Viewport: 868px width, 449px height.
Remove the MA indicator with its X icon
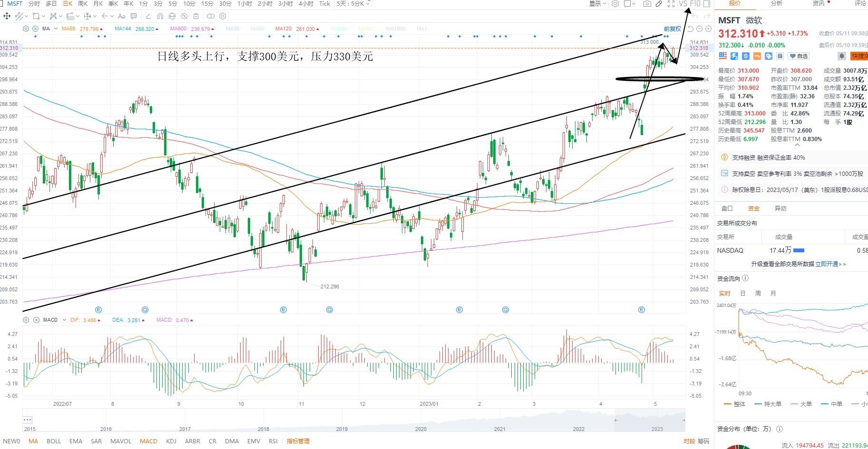coord(36,29)
